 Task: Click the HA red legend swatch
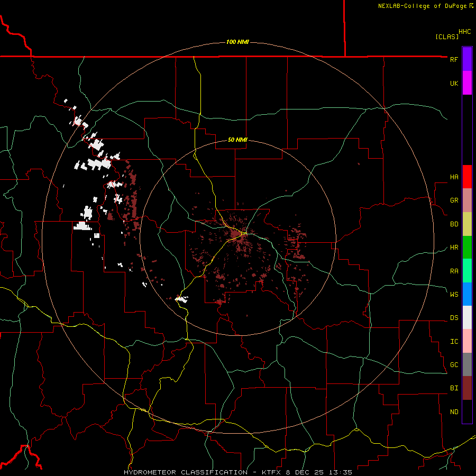[x=467, y=177]
